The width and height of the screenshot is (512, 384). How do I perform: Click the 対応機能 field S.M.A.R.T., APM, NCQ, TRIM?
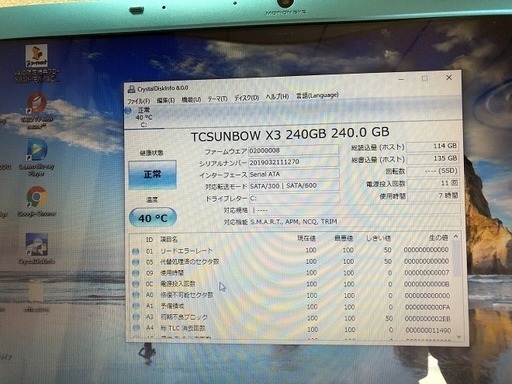[355, 221]
